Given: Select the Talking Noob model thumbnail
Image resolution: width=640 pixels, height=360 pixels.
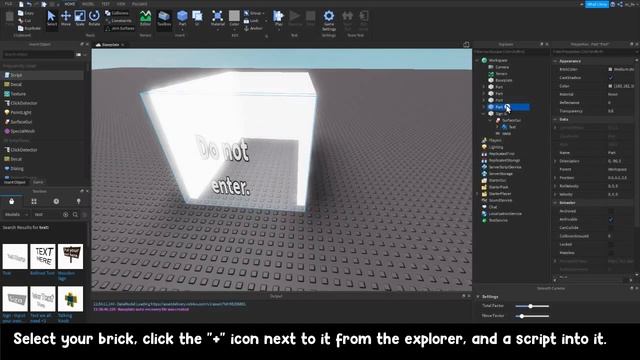Looking at the screenshot, I should [70, 299].
